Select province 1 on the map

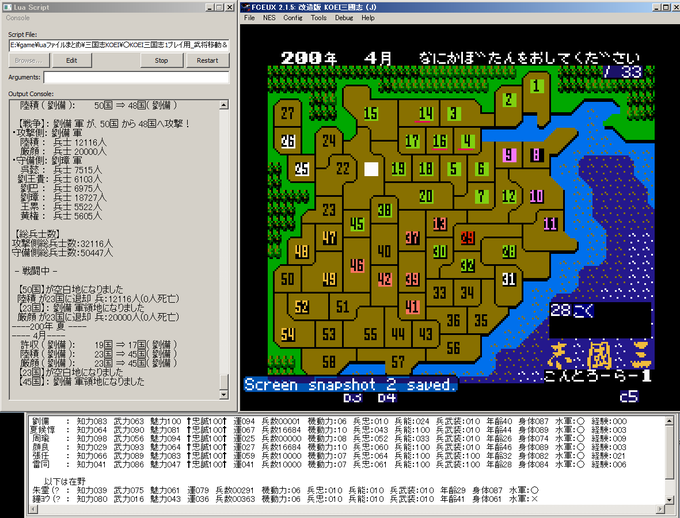(x=536, y=86)
